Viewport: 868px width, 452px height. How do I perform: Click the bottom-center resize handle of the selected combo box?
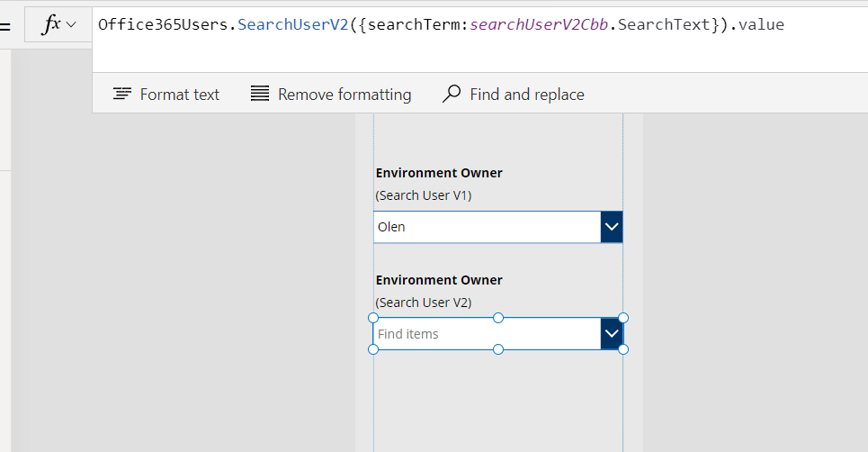[x=498, y=349]
